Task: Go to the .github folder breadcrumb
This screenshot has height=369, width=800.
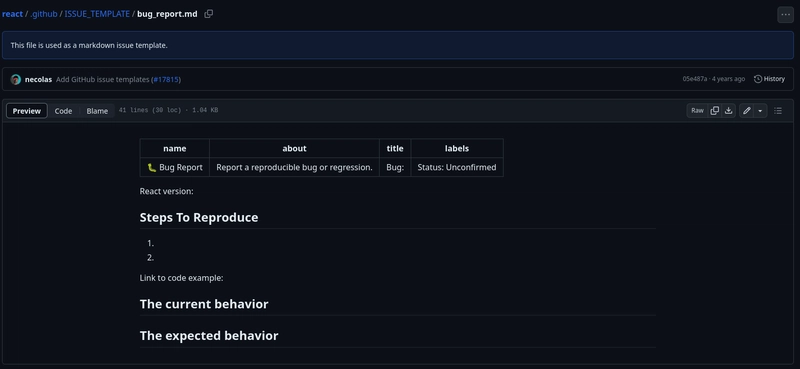Action: click(x=43, y=14)
